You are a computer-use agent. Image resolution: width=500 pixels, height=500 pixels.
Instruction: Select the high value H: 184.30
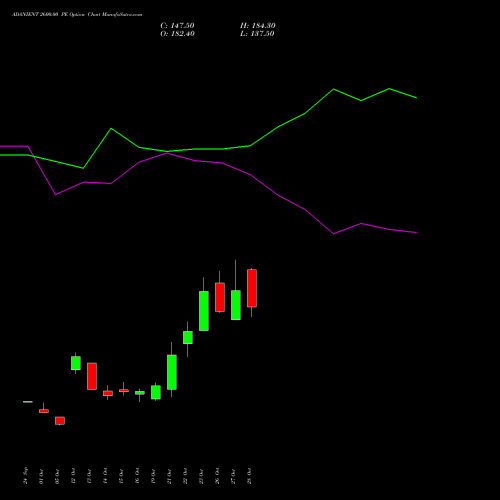[258, 26]
